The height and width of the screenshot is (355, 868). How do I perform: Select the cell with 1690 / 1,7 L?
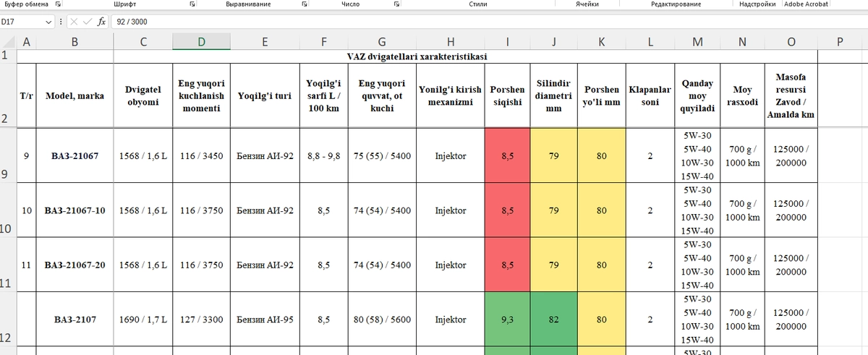[x=143, y=319]
